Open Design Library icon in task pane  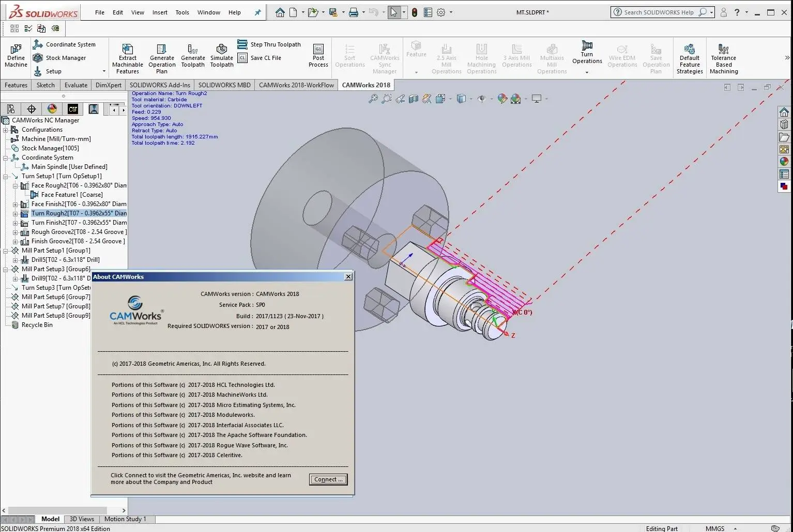(x=784, y=124)
